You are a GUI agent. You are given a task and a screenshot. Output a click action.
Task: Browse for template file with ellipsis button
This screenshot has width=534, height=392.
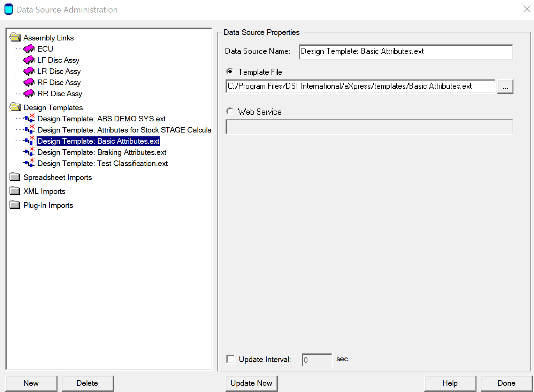point(505,86)
